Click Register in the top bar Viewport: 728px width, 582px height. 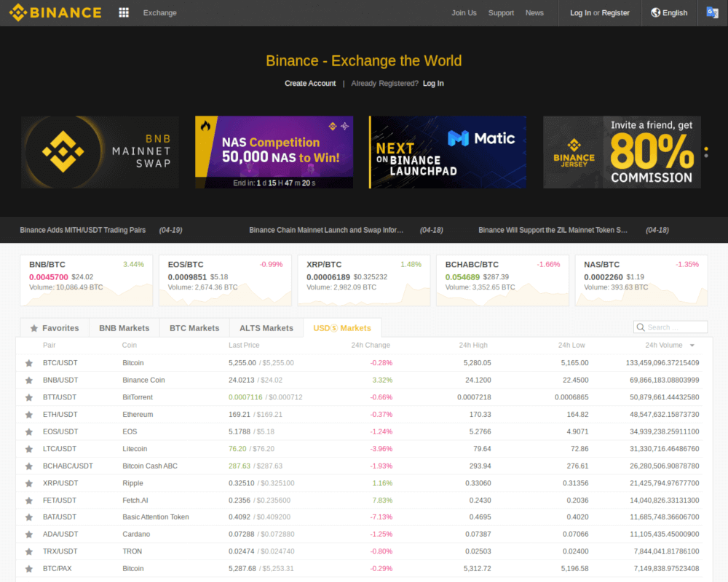(x=615, y=12)
